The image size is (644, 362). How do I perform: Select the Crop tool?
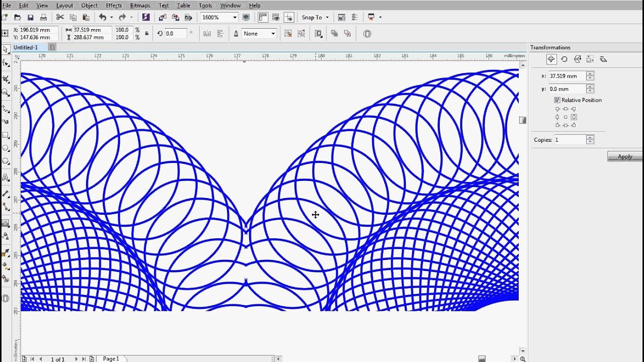pyautogui.click(x=6, y=79)
